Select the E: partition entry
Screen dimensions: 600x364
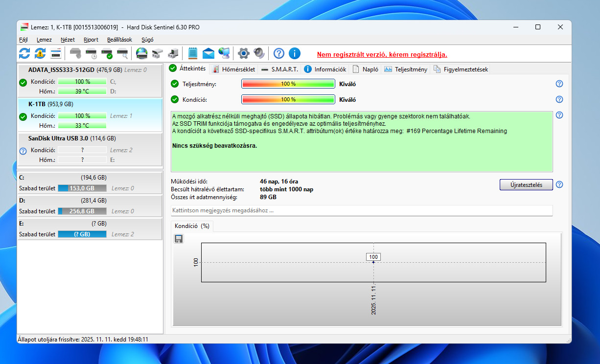90,228
